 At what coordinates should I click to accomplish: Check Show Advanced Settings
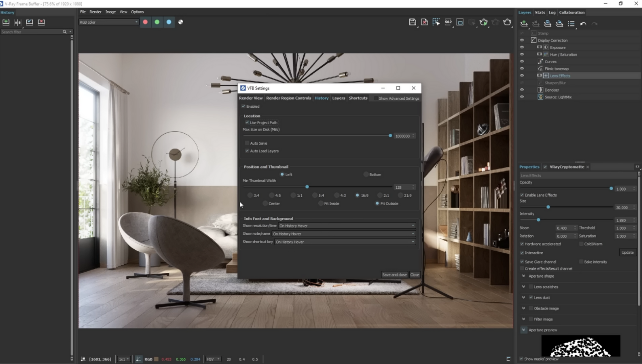376,98
